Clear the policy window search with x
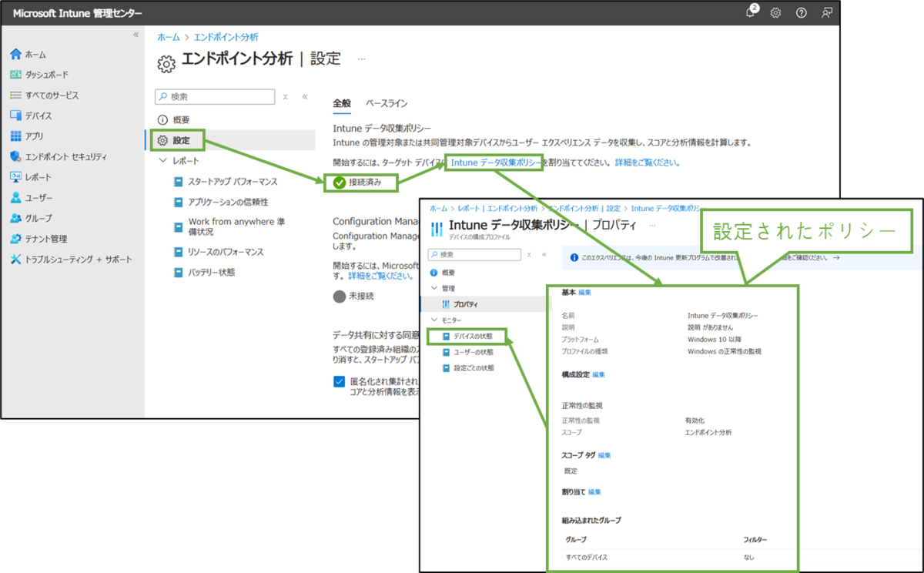Screen dimensions: 924x573 [531, 254]
